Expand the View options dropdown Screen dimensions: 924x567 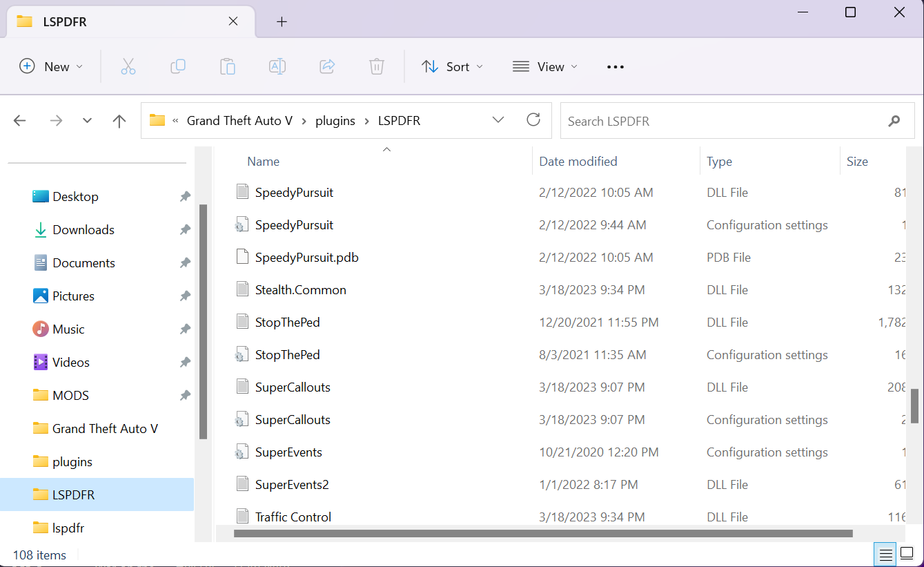coord(544,66)
